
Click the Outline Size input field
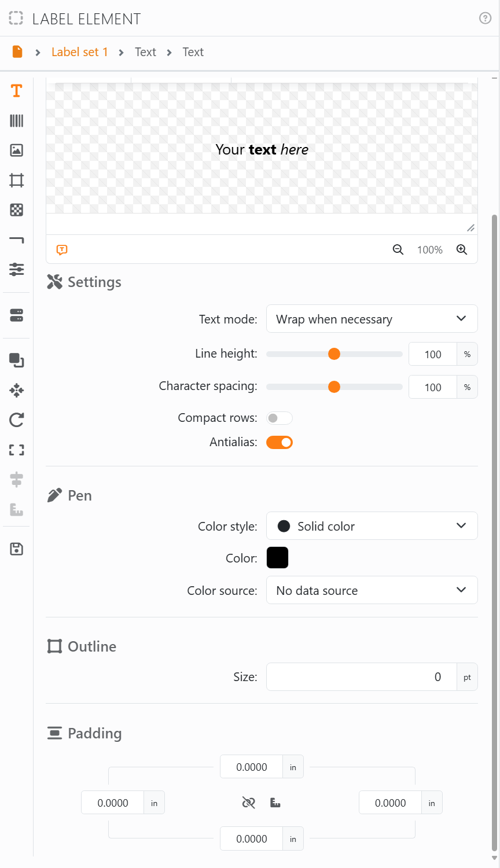(361, 677)
